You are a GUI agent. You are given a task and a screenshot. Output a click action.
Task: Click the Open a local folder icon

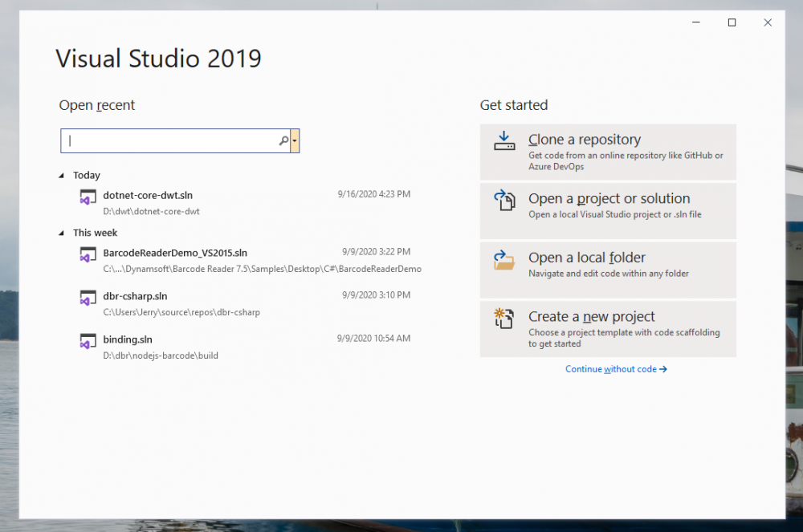coord(503,260)
